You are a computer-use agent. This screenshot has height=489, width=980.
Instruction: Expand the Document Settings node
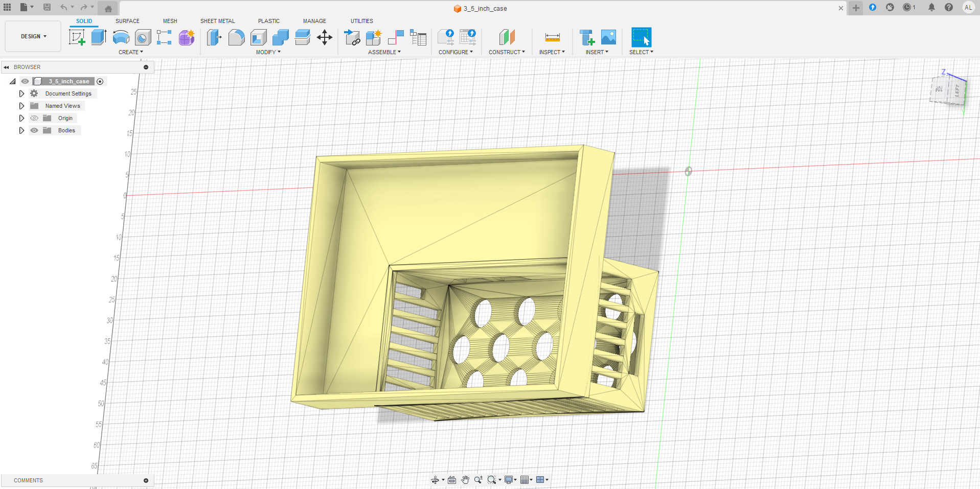[x=21, y=94]
